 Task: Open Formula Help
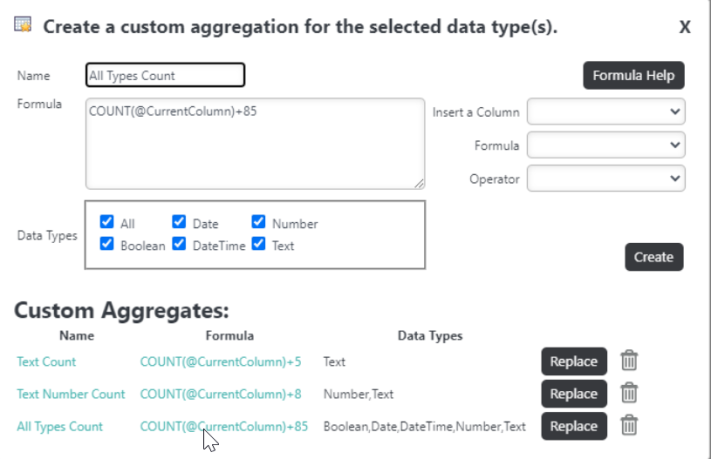(x=633, y=75)
